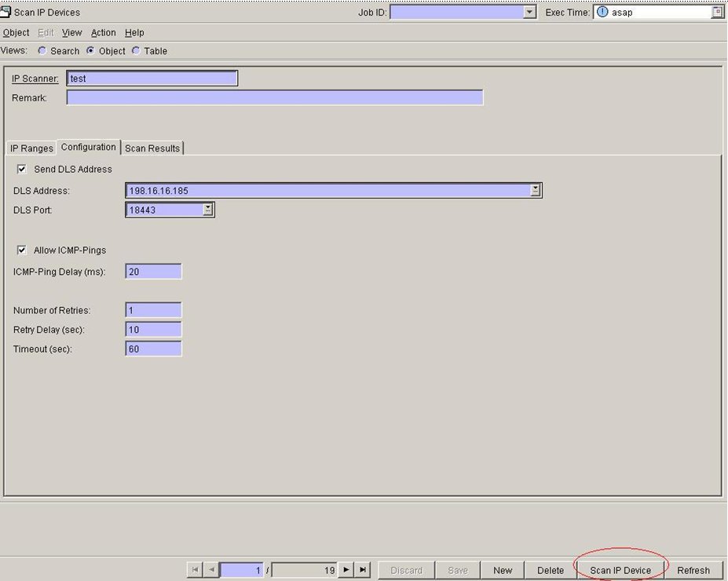Click the Scan IP Device button
Viewport: 728px width, 581px height.
pyautogui.click(x=620, y=570)
